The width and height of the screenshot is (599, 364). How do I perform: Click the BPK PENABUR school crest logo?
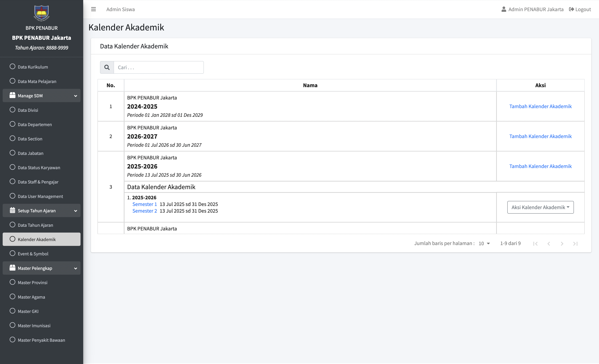(42, 13)
